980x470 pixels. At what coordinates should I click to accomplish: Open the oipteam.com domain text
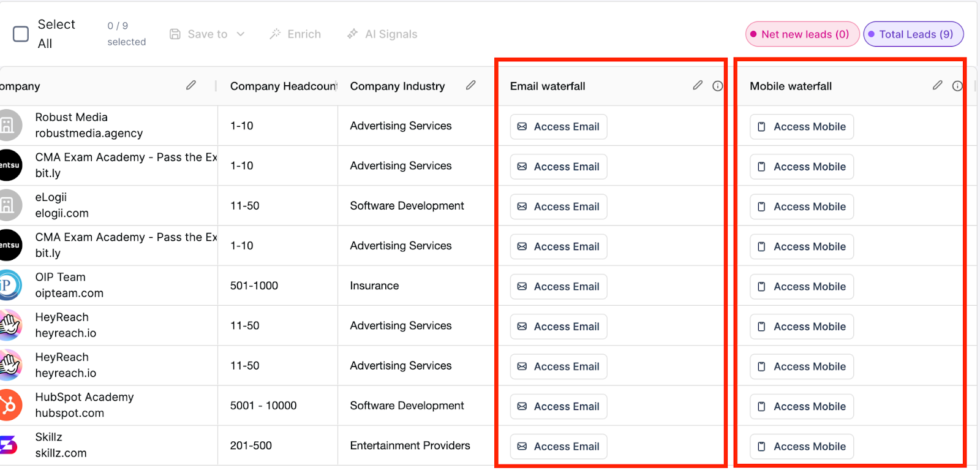point(69,294)
